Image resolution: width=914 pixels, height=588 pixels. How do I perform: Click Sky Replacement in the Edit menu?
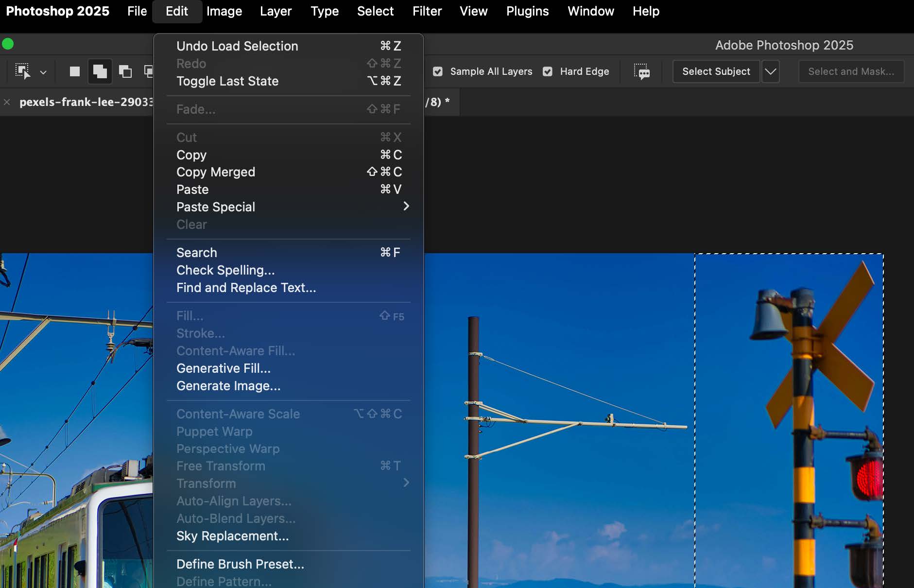click(232, 536)
